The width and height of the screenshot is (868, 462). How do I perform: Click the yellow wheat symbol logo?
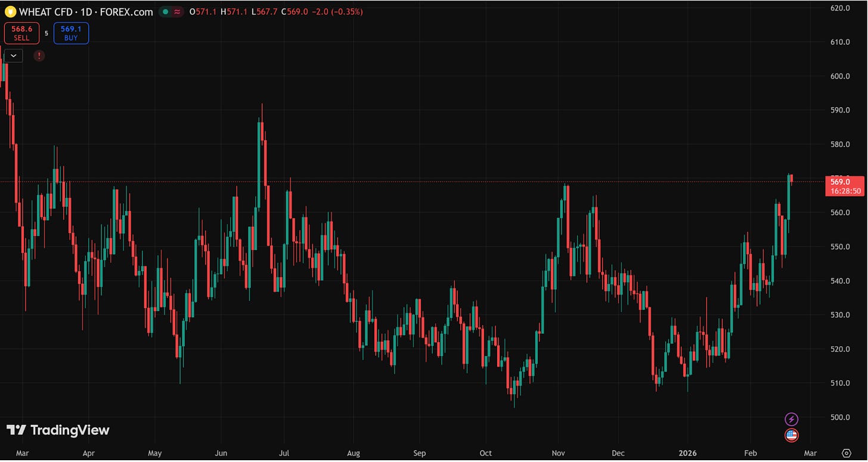[x=10, y=12]
